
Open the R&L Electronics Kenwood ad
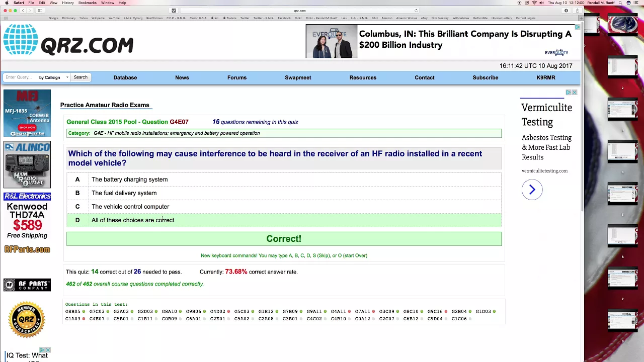pos(27,216)
